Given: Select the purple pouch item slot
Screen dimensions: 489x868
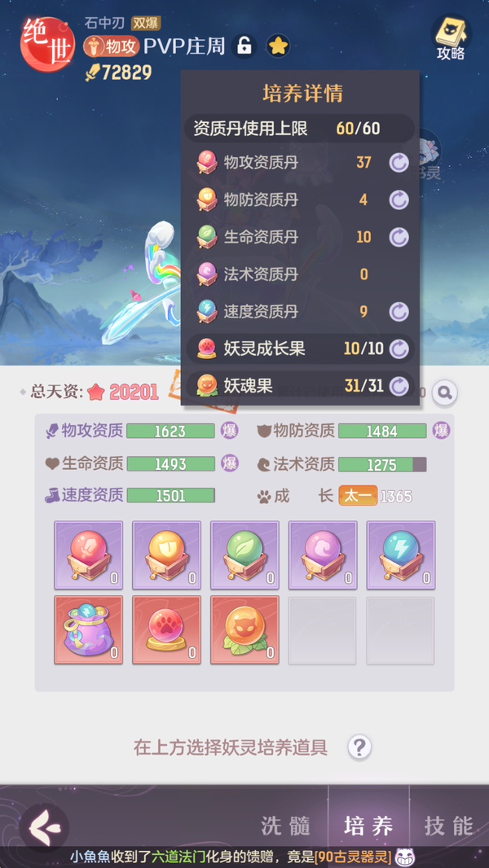Looking at the screenshot, I should point(89,630).
